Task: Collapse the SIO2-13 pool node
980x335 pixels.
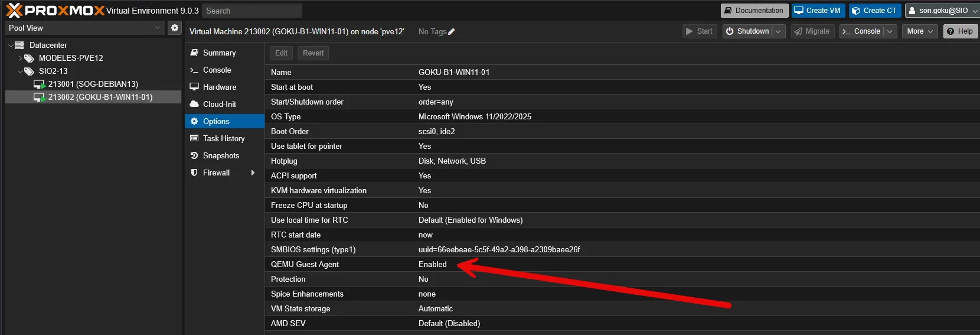Action: 20,71
